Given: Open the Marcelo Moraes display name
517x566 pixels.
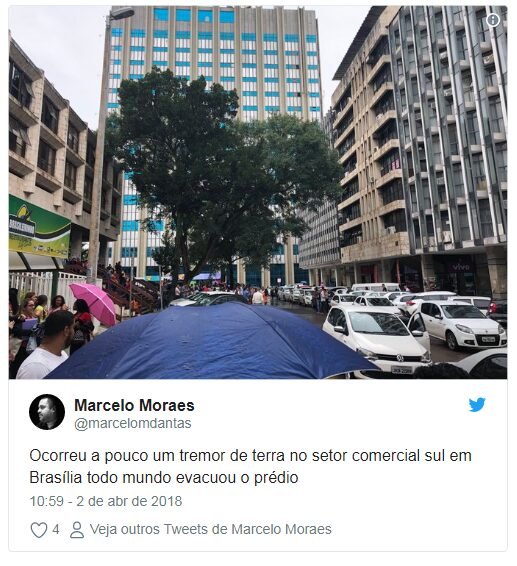Looking at the screenshot, I should pos(134,405).
